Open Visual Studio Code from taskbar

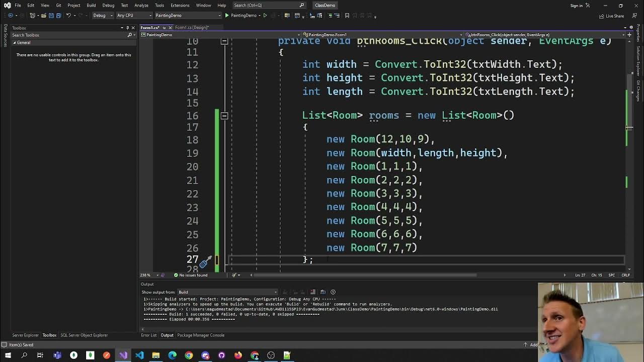point(139,355)
